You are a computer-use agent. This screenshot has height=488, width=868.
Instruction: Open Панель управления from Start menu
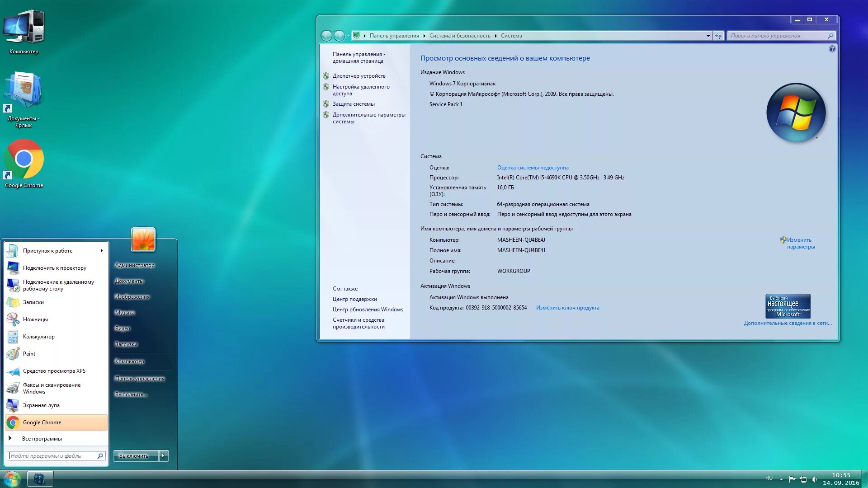[140, 379]
